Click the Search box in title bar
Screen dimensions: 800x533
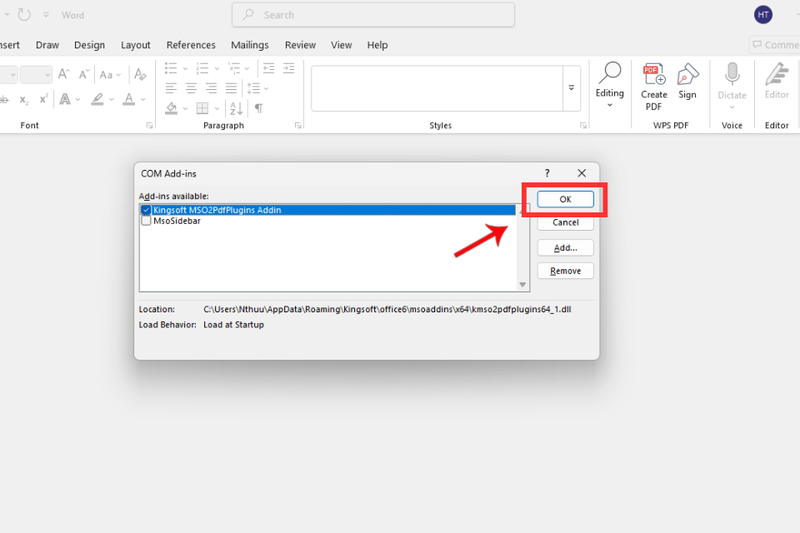coord(373,15)
